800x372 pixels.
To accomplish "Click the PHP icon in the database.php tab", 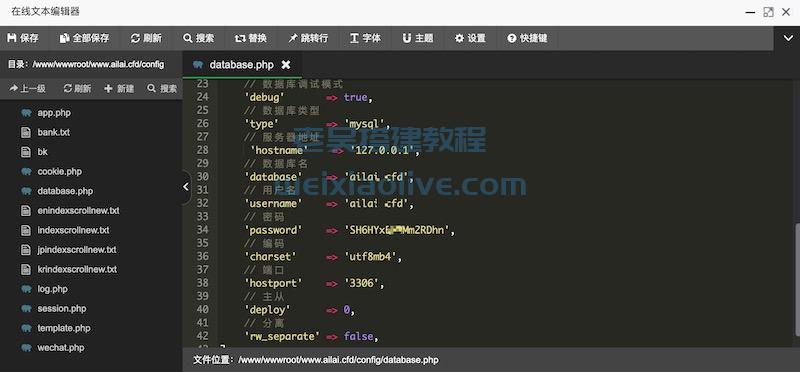I will pos(198,65).
